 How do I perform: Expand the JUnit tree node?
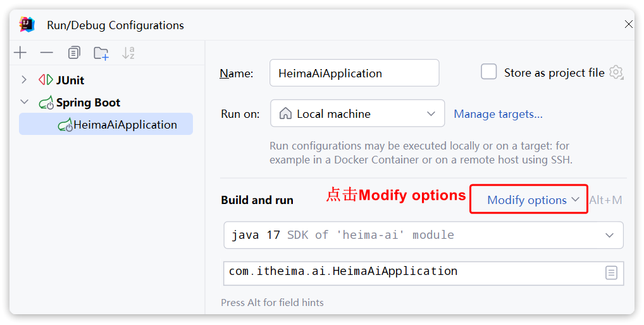[24, 80]
